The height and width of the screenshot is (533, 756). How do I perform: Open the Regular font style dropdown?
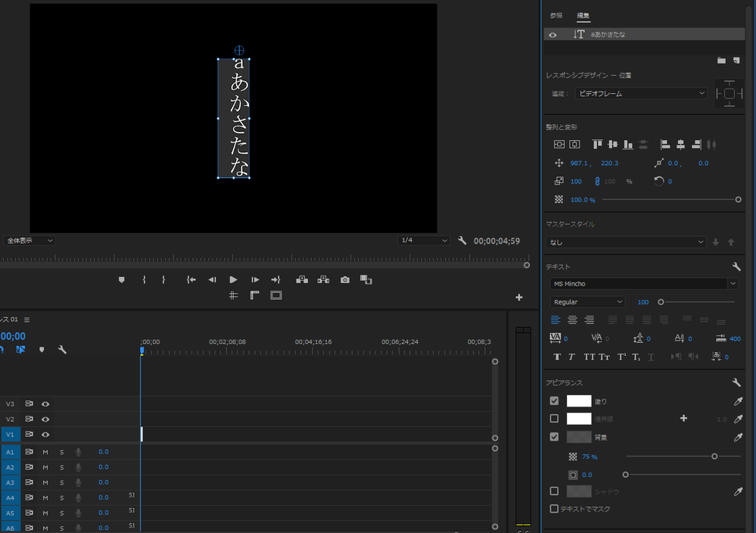(x=587, y=302)
